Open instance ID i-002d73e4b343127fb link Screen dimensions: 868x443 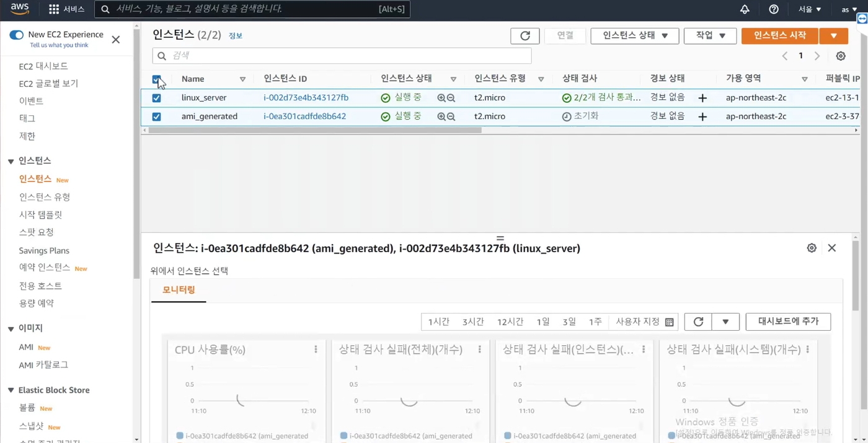click(306, 98)
